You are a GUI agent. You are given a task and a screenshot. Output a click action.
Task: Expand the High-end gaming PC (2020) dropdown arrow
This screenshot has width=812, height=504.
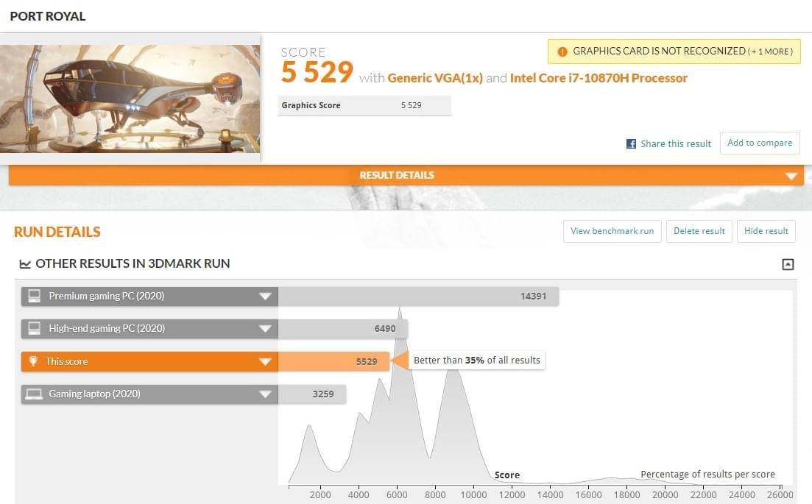click(265, 329)
